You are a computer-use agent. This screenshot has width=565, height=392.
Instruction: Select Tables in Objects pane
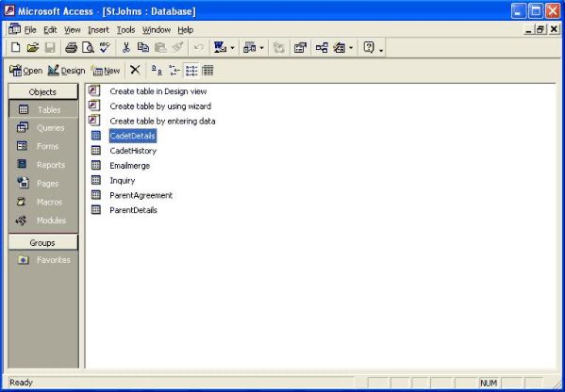pos(42,110)
